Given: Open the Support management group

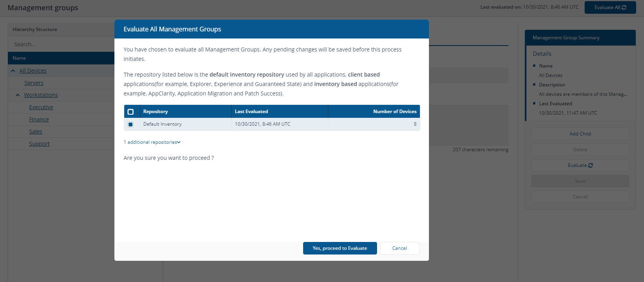Looking at the screenshot, I should click(x=39, y=144).
